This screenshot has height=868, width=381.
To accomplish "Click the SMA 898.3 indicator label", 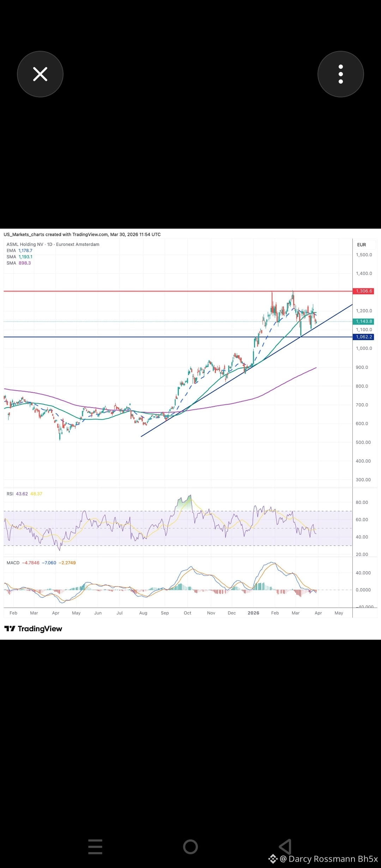I will point(19,263).
